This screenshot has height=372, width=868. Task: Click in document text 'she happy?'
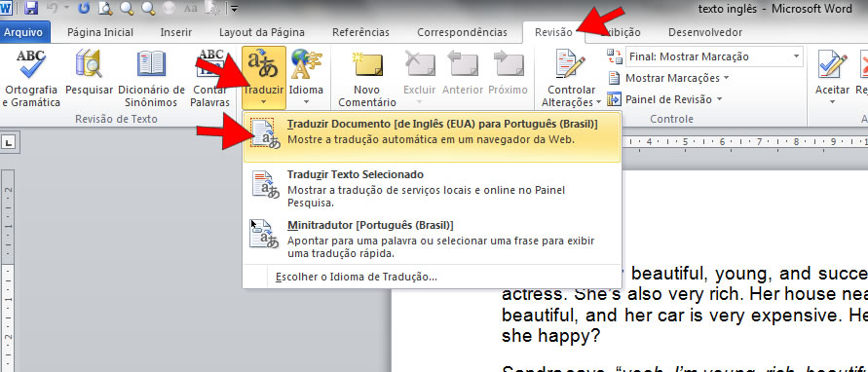pos(550,335)
